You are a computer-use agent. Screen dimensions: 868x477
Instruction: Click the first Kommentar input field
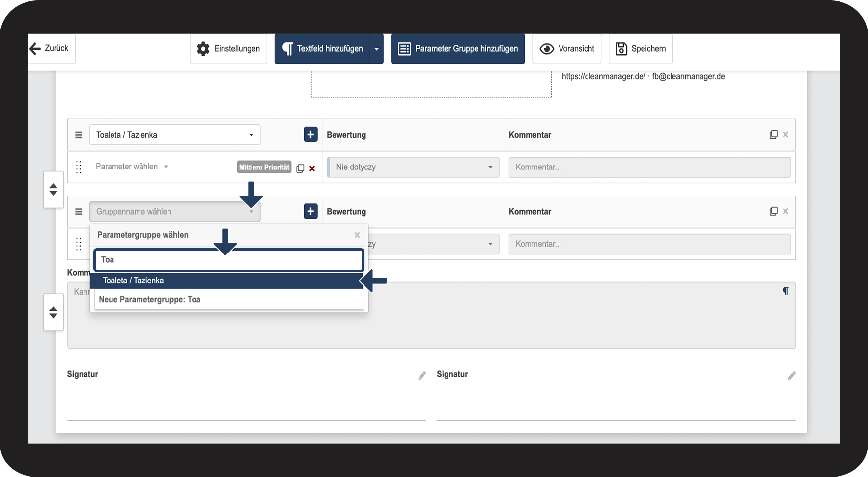click(649, 167)
